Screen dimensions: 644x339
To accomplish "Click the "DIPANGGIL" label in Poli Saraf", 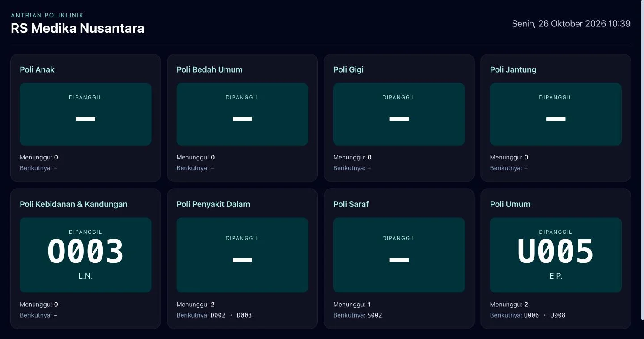I will pyautogui.click(x=399, y=238).
